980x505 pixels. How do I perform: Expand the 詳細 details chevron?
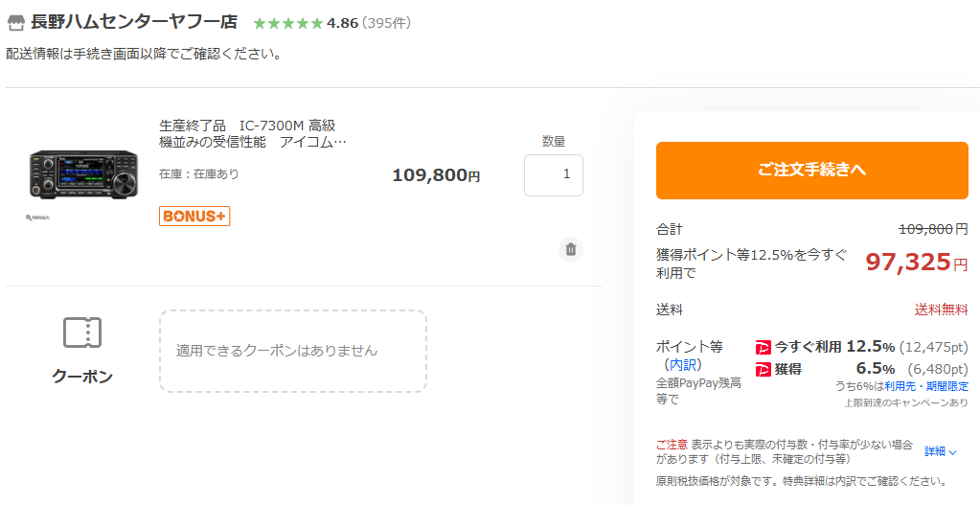941,451
